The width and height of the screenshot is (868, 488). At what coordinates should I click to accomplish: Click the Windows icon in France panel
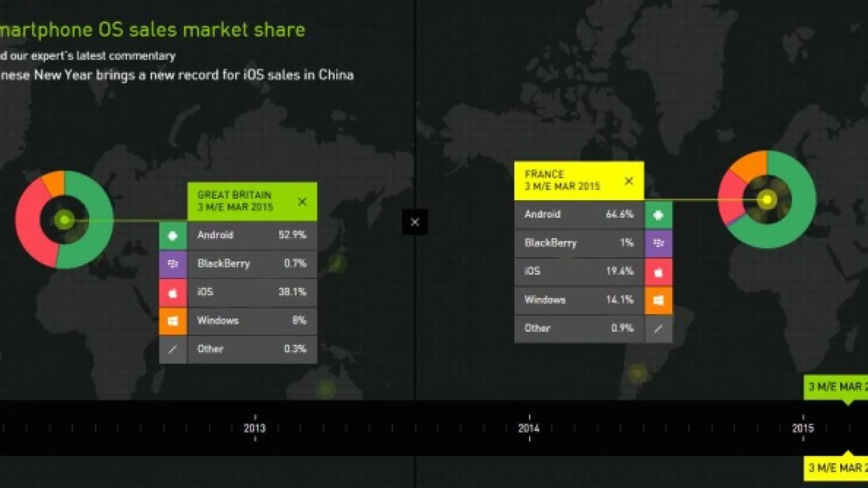(x=658, y=300)
